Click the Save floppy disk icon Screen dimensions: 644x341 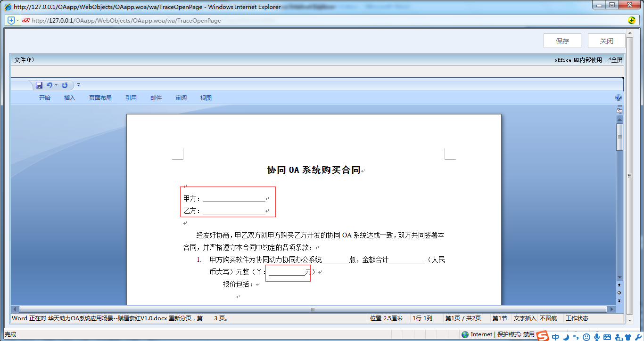[40, 85]
